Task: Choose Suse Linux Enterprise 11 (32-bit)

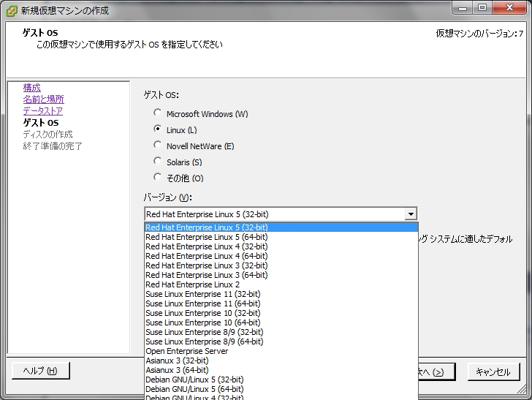Action: click(x=281, y=294)
